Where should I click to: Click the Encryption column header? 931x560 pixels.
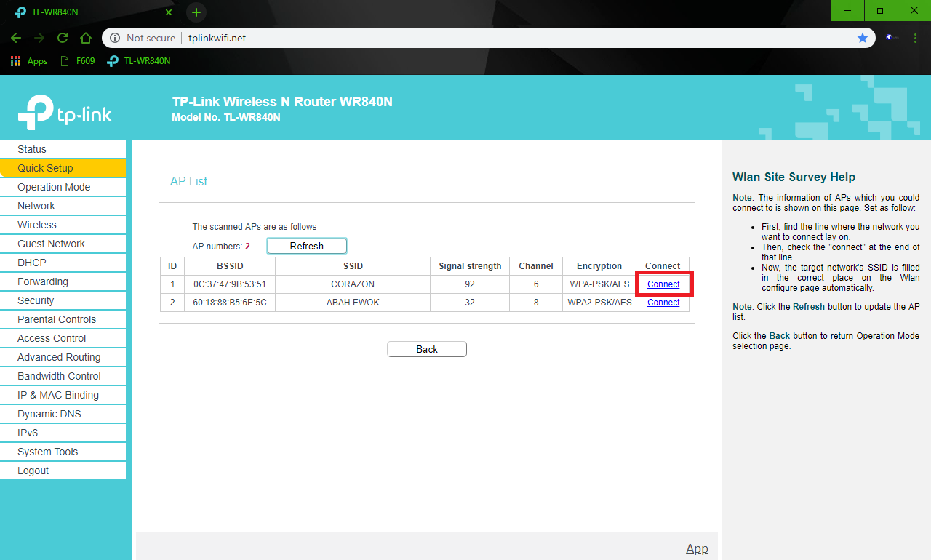tap(599, 266)
